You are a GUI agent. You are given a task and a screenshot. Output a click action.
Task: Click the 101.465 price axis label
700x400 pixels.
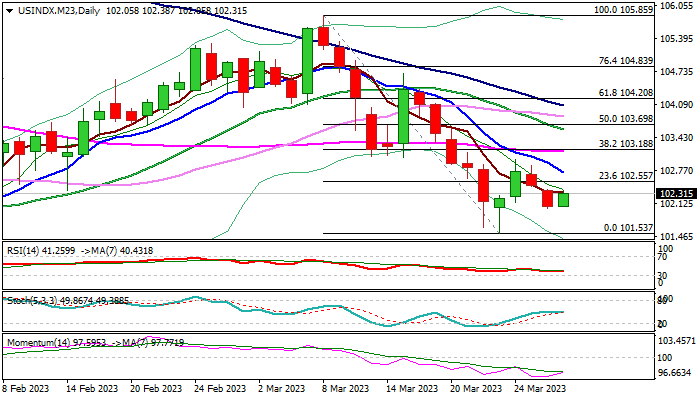pos(676,236)
